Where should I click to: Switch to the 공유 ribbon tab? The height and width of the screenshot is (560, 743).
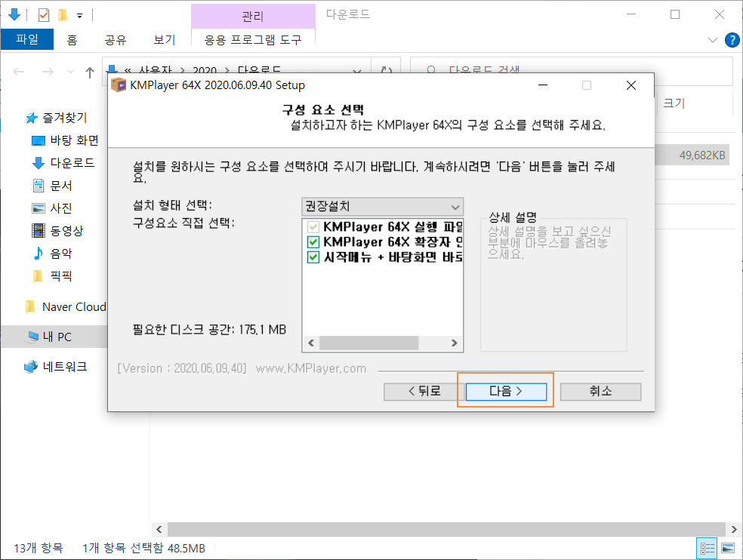116,40
